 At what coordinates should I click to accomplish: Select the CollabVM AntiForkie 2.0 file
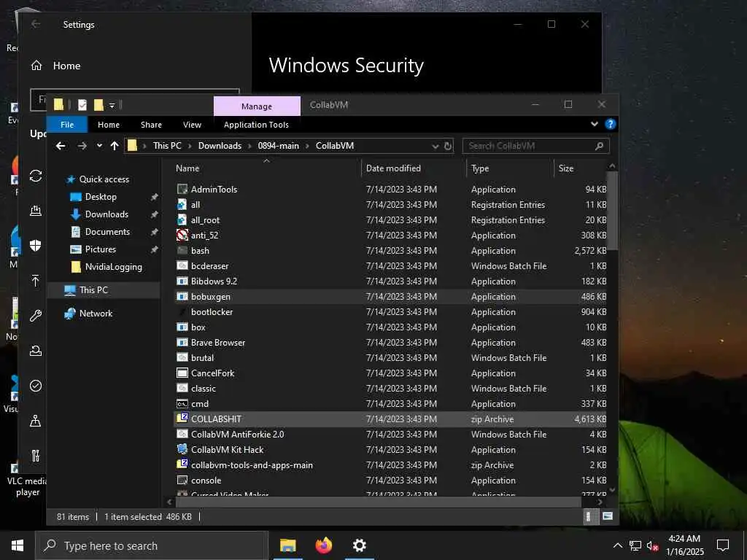pos(391,435)
